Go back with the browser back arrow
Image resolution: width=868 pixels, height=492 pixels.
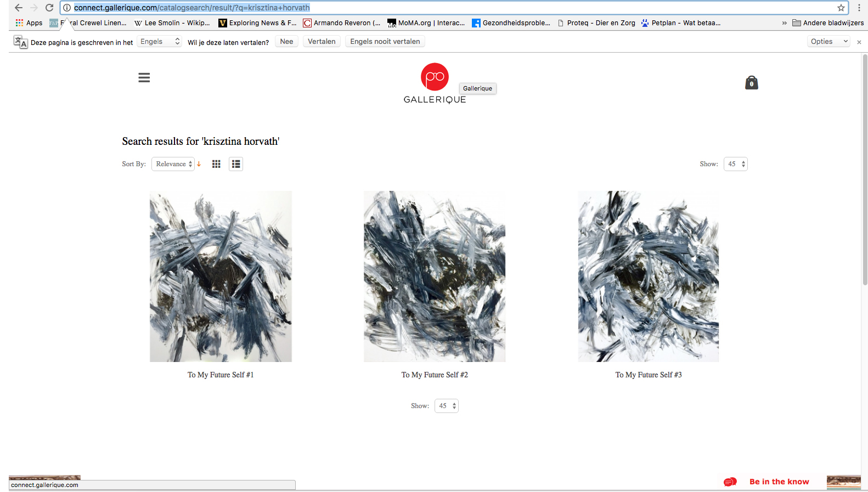pyautogui.click(x=19, y=8)
